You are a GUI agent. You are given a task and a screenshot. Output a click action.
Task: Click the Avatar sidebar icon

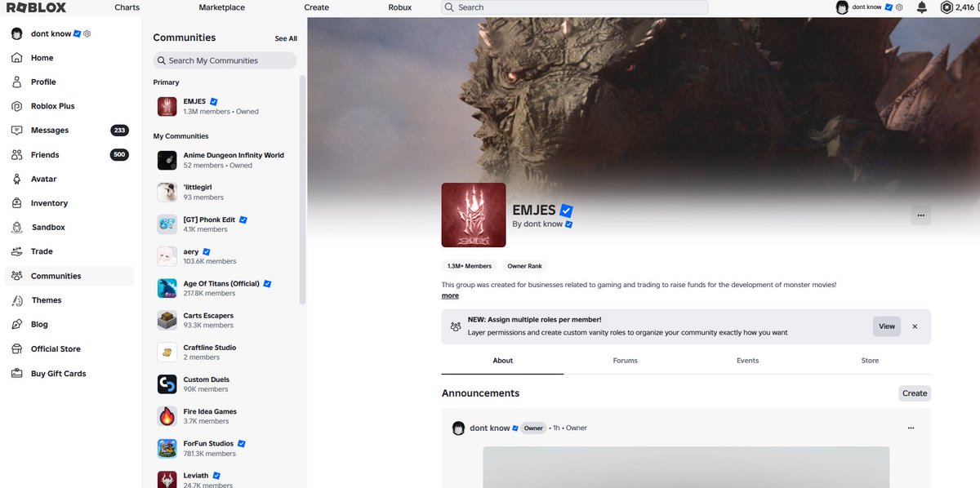pos(16,179)
